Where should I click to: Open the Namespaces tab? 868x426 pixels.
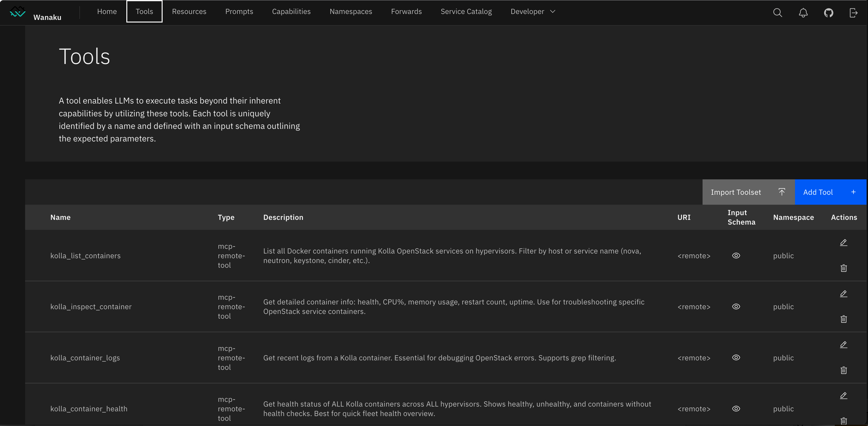351,11
